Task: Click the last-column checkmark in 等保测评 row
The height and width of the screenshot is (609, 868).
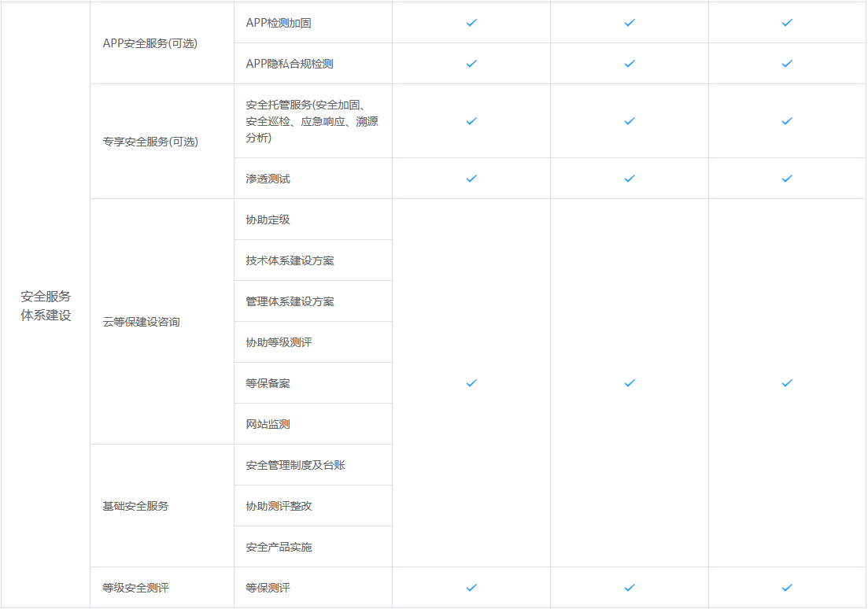Action: click(x=787, y=588)
